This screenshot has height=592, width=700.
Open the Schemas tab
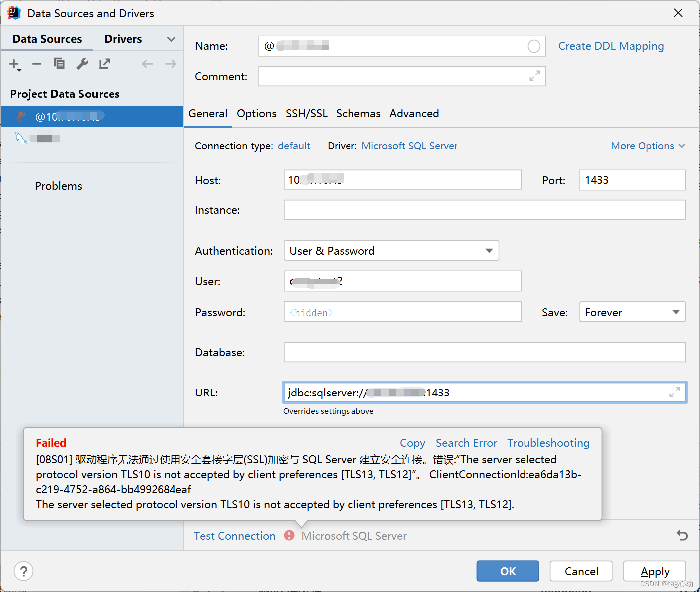click(358, 114)
